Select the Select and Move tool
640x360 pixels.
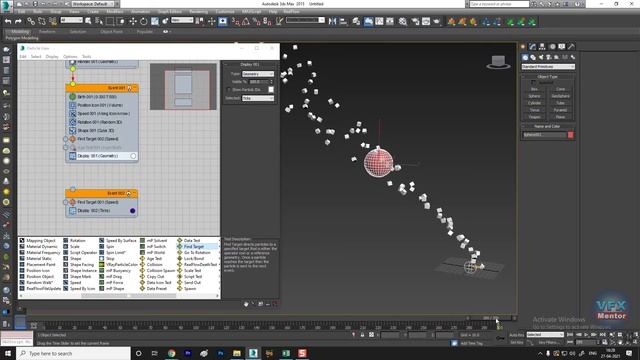[133, 21]
